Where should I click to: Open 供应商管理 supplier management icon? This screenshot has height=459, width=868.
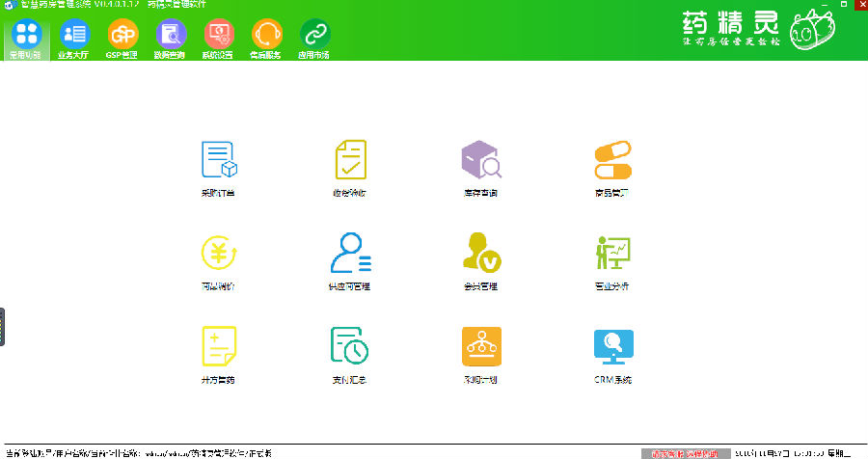349,253
